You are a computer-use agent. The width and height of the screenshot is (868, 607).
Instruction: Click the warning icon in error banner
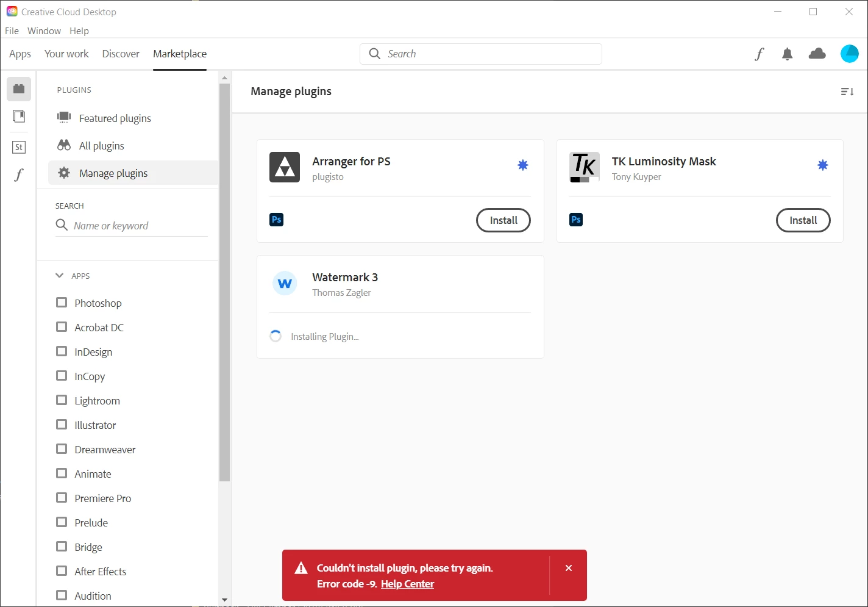(x=301, y=569)
